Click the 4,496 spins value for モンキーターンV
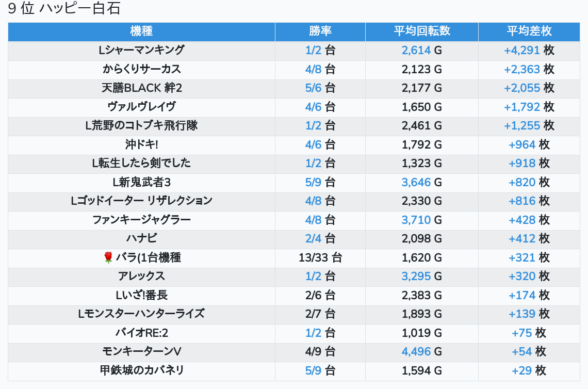 (x=416, y=351)
